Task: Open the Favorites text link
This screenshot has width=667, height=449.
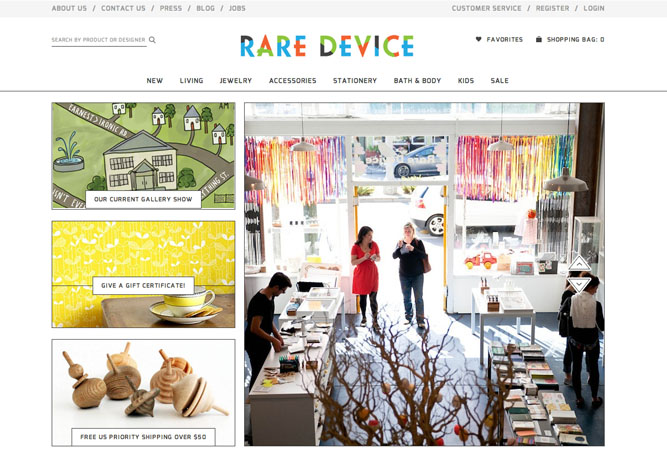Action: click(505, 40)
